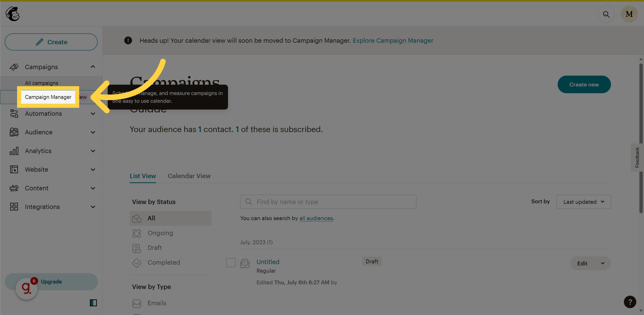Click the Audience sidebar icon
This screenshot has height=315, width=644.
tap(14, 132)
